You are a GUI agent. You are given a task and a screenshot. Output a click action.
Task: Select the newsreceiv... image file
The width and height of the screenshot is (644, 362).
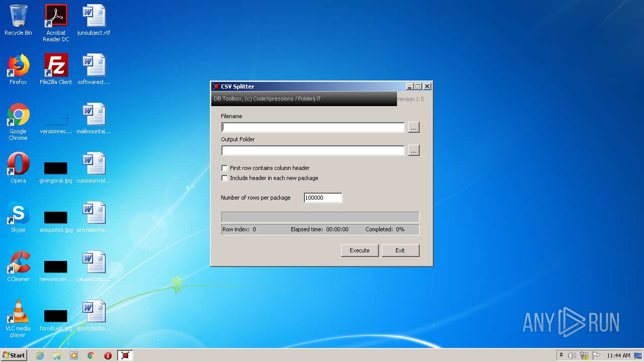point(56,270)
